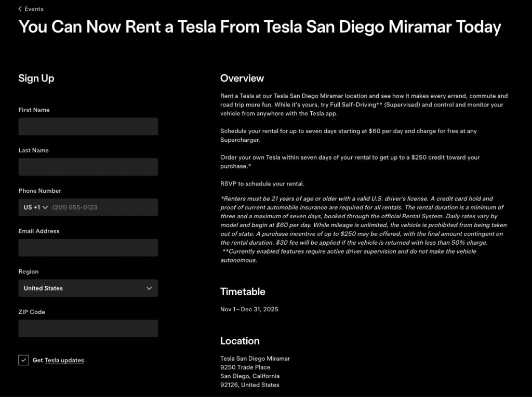The height and width of the screenshot is (397, 532).
Task: Click the page title about renting a Tesla
Action: coord(260,27)
